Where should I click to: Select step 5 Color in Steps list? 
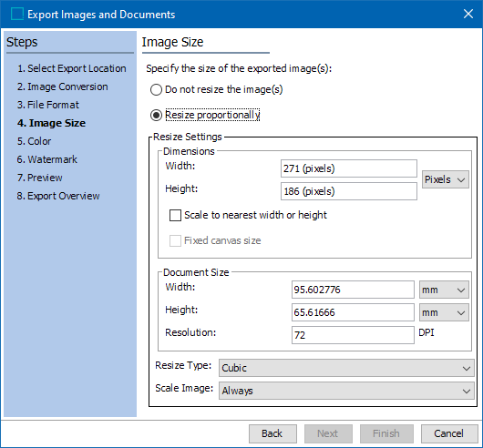click(x=35, y=141)
